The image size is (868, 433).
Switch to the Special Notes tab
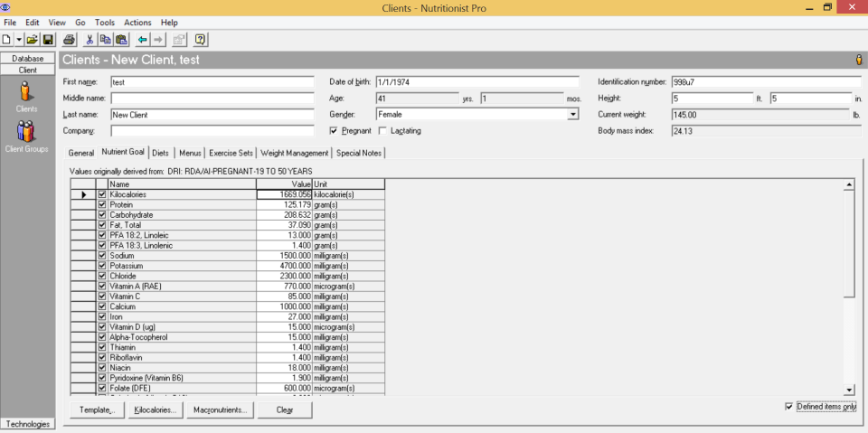pos(359,153)
